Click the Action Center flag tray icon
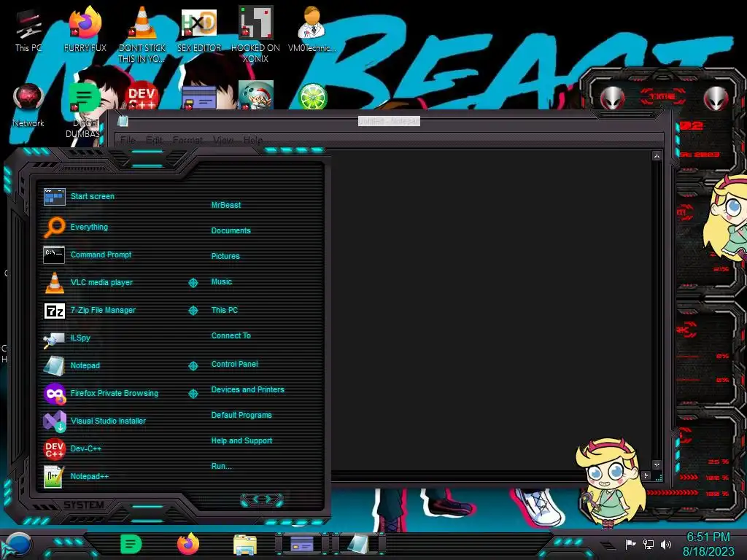 [x=630, y=544]
